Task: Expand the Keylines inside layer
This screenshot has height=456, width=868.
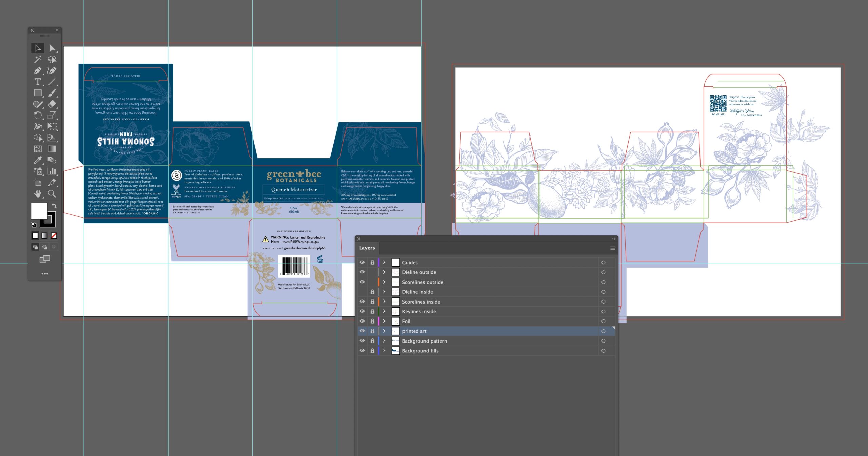Action: click(x=384, y=311)
